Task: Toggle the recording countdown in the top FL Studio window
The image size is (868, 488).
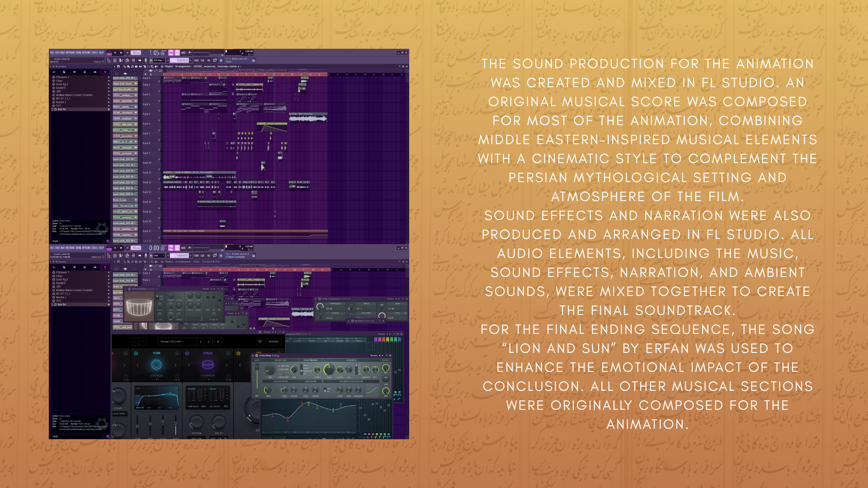Action: pos(177,52)
